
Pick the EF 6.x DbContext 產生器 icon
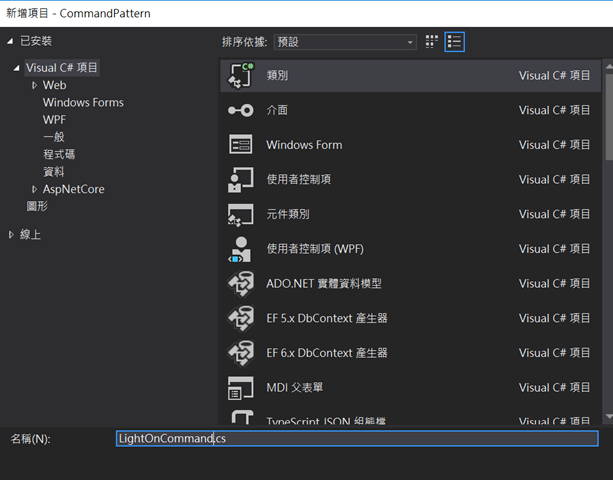point(240,353)
